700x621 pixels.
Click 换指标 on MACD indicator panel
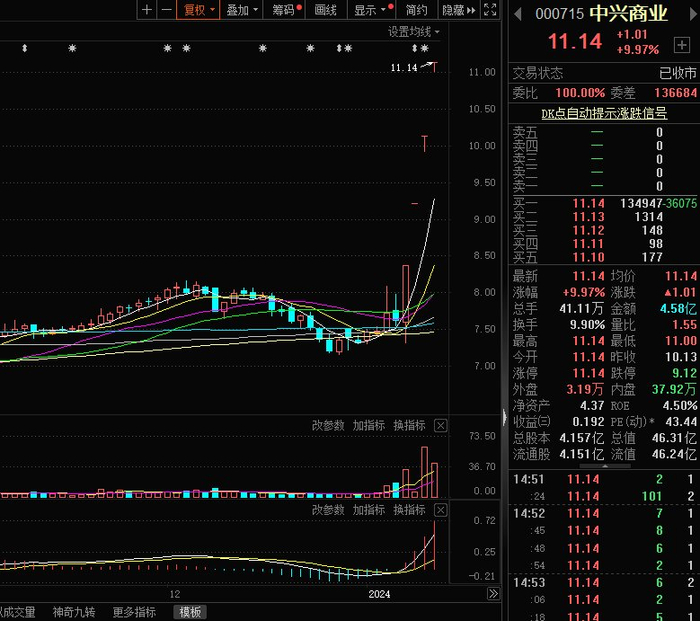pyautogui.click(x=409, y=509)
